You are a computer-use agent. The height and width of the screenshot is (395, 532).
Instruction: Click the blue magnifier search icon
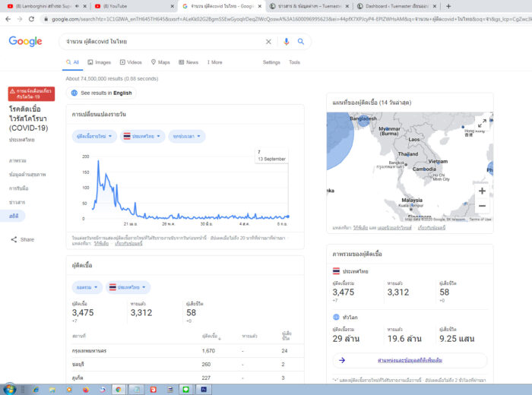(301, 42)
